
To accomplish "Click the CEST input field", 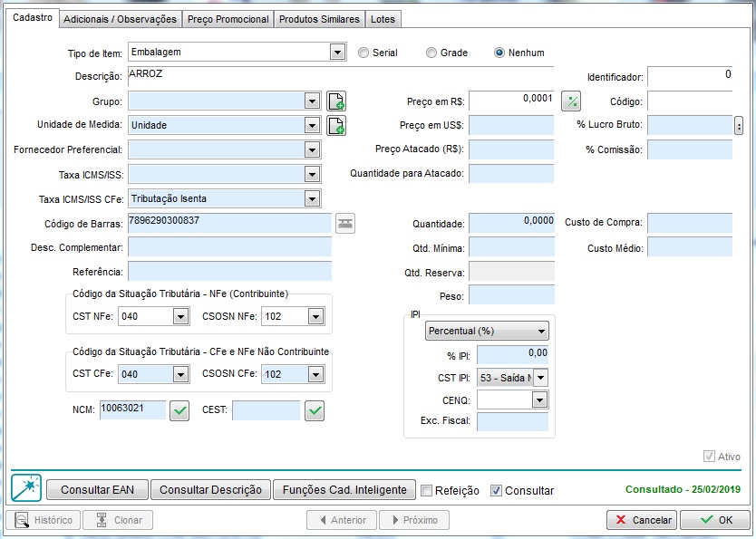I will [x=267, y=411].
